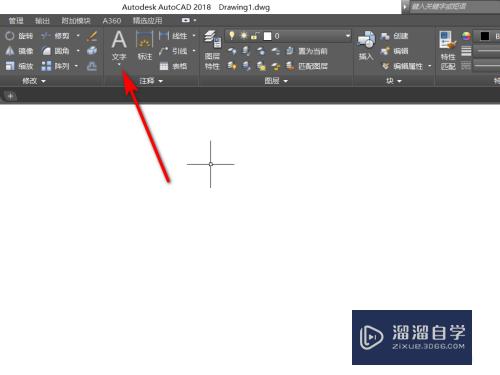
Task: Expand the Layers (图层) panel
Action: pyautogui.click(x=276, y=81)
